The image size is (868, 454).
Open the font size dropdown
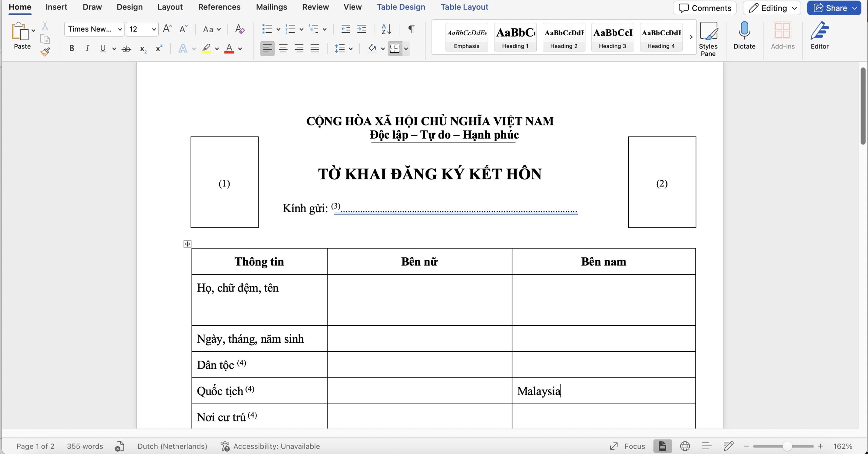click(x=154, y=29)
